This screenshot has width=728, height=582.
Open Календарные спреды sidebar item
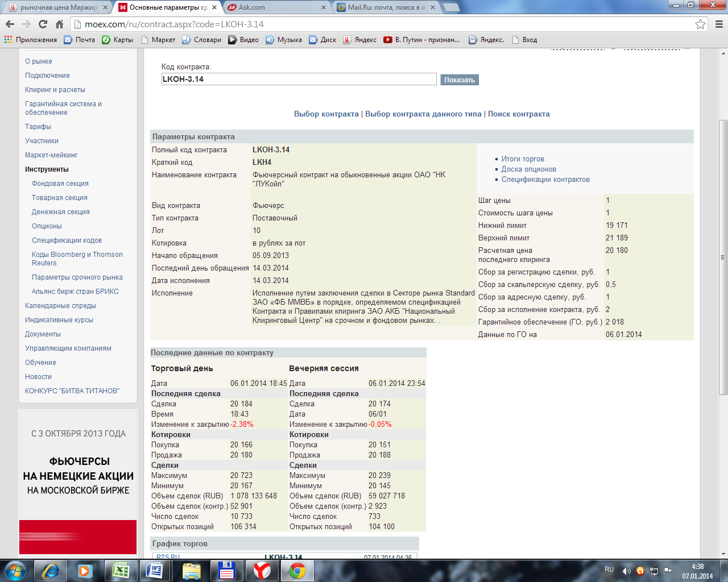pyautogui.click(x=60, y=306)
